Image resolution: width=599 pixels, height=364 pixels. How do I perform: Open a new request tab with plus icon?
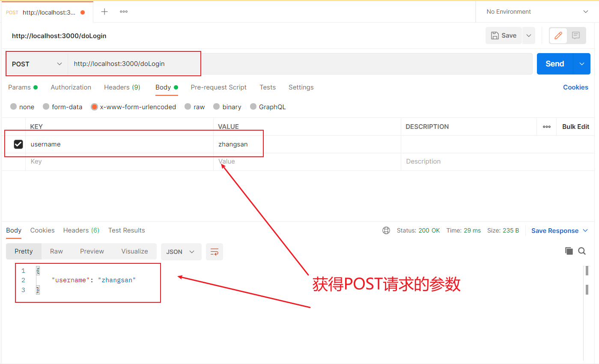pyautogui.click(x=104, y=12)
